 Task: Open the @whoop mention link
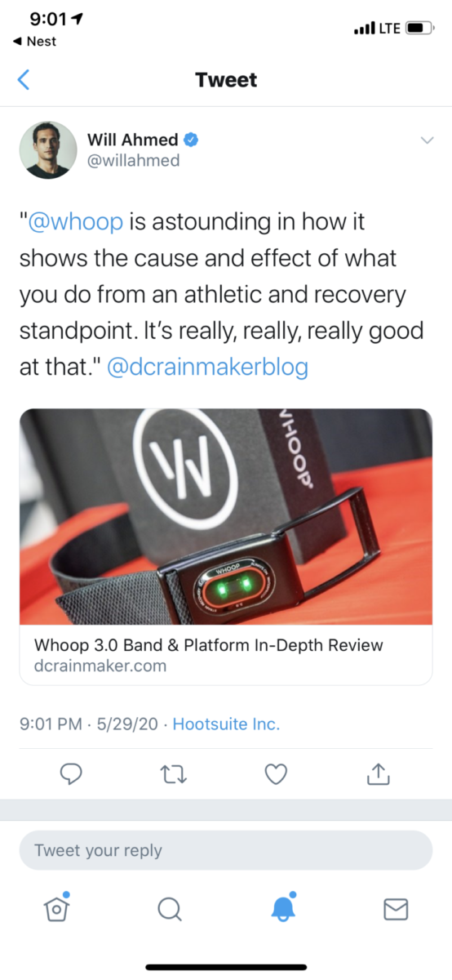tap(75, 221)
